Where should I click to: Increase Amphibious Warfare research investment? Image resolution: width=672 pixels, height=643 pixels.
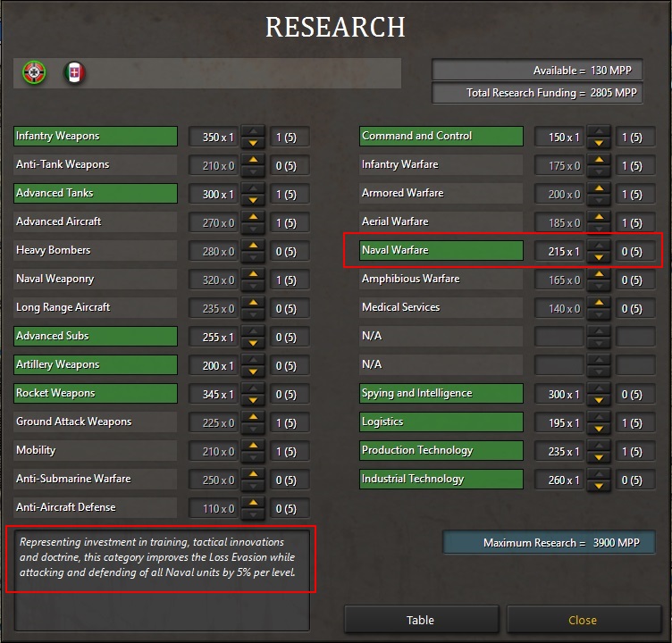tap(599, 274)
